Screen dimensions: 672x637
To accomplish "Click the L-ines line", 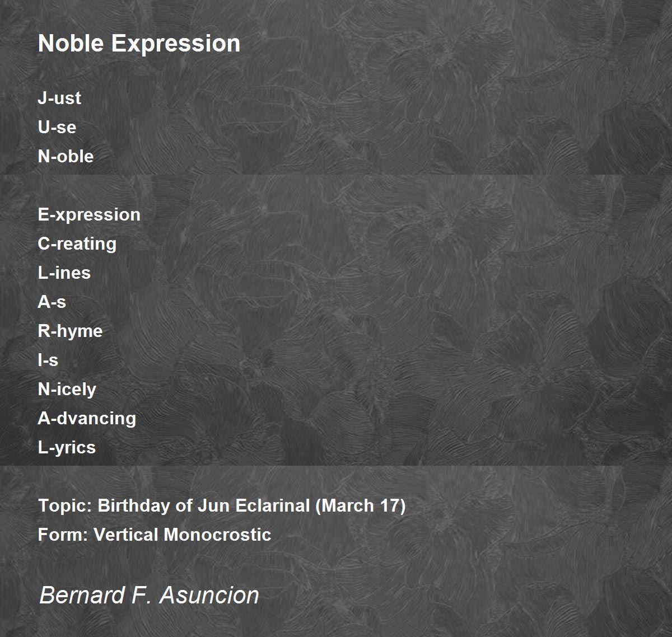I will [x=64, y=273].
